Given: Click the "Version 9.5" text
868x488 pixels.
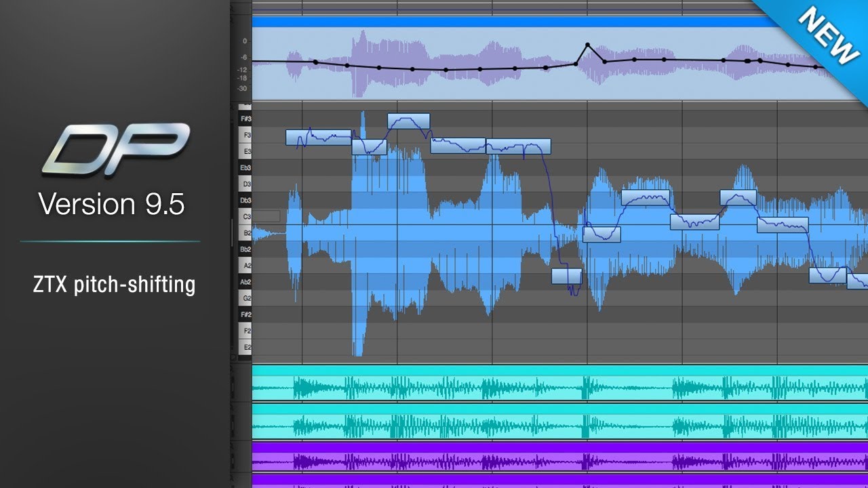Looking at the screenshot, I should tap(111, 204).
